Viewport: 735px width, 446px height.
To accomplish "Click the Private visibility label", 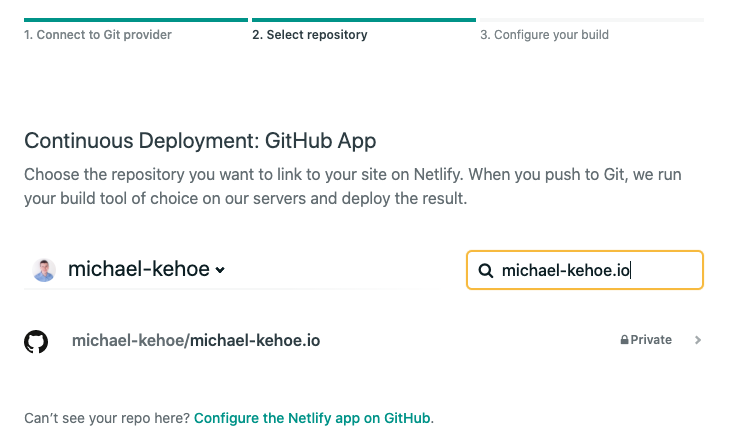I will click(x=651, y=340).
